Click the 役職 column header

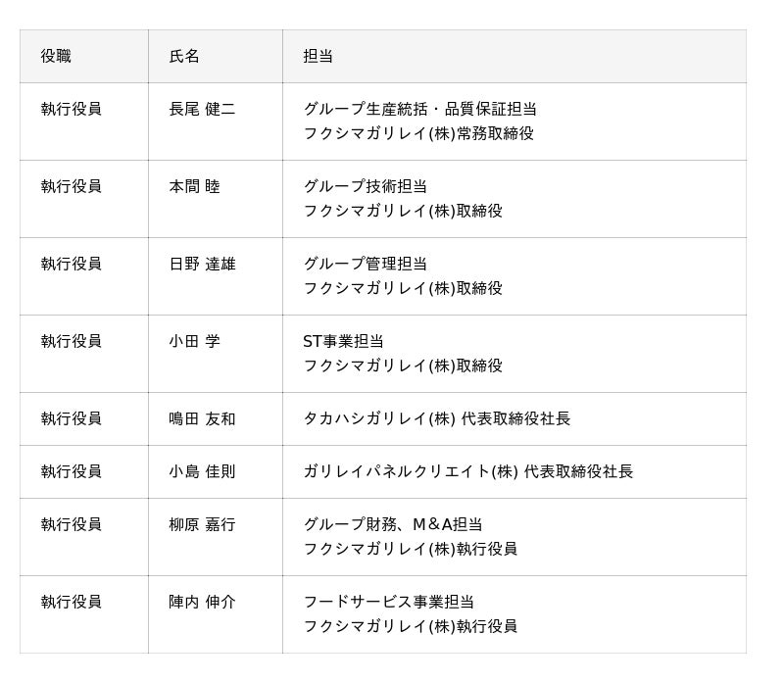click(x=56, y=57)
